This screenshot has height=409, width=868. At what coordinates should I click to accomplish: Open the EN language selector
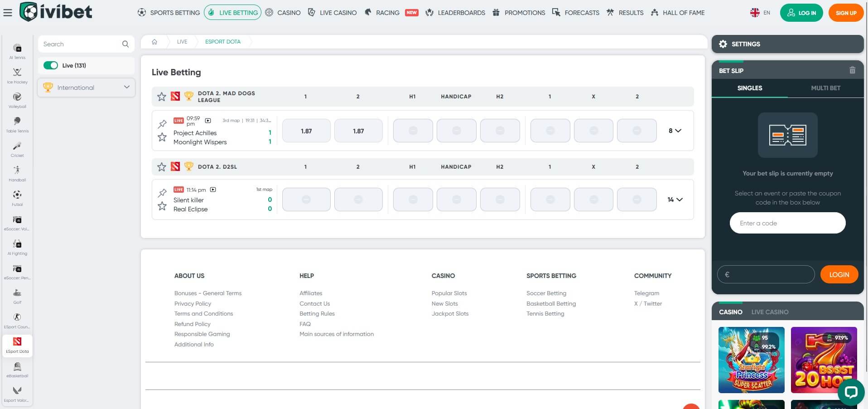pyautogui.click(x=760, y=13)
